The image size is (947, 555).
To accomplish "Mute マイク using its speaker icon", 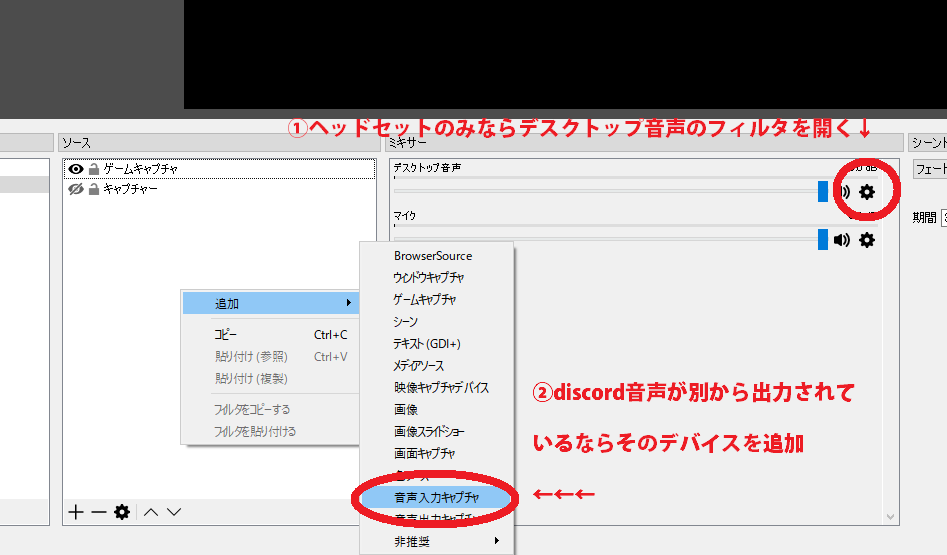I will tap(842, 240).
